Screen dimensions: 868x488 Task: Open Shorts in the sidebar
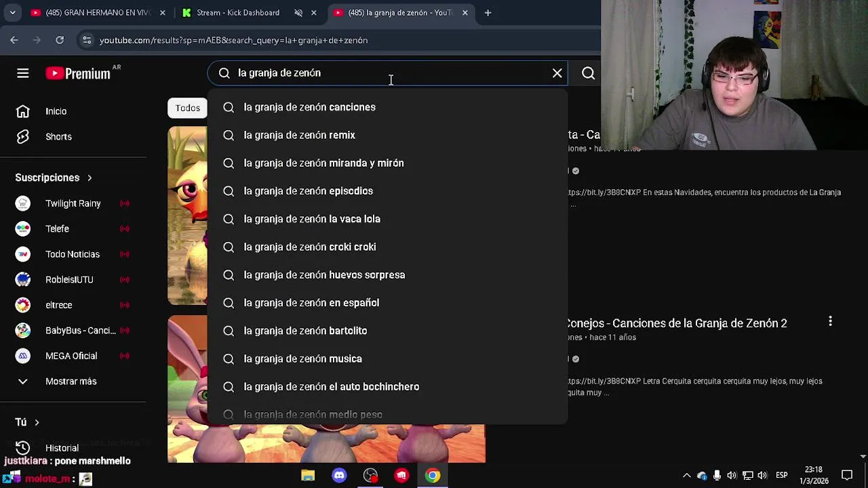pos(73,137)
